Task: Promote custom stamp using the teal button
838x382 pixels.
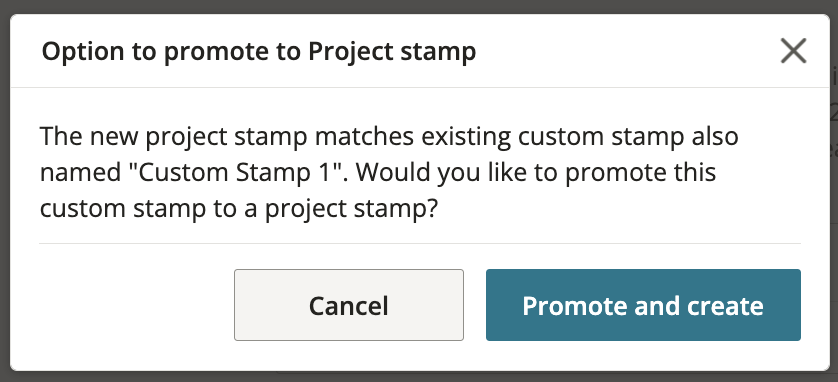Action: [x=643, y=305]
